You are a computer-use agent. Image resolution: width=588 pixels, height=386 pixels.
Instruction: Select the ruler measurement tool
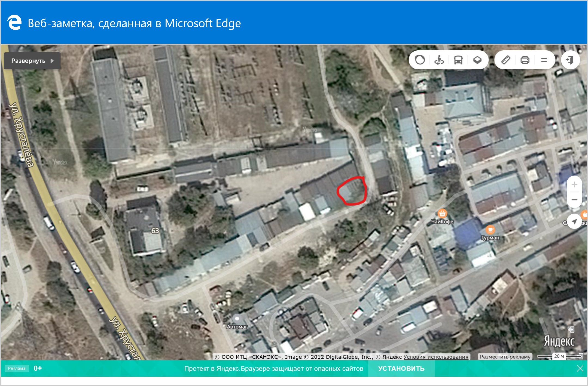click(506, 60)
